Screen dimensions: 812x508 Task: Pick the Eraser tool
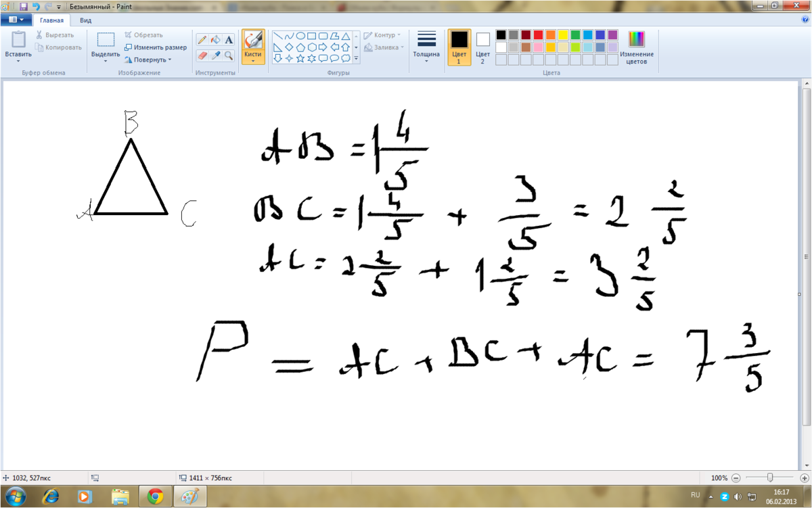202,55
